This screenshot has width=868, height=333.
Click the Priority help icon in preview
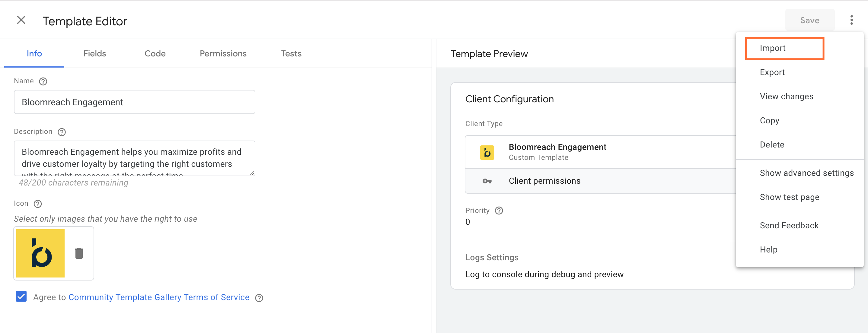coord(499,211)
